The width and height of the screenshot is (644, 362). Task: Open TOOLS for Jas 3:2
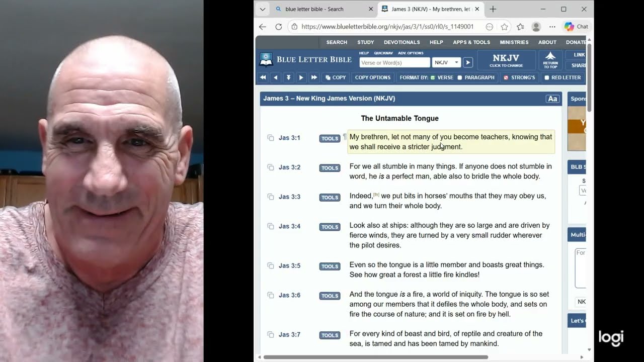click(x=330, y=168)
